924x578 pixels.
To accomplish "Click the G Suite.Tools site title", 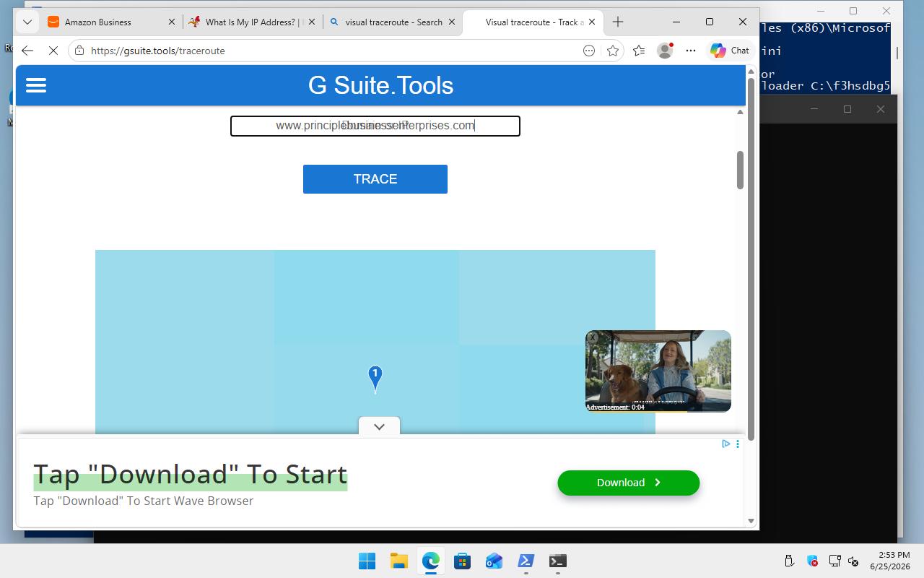I will (x=380, y=85).
